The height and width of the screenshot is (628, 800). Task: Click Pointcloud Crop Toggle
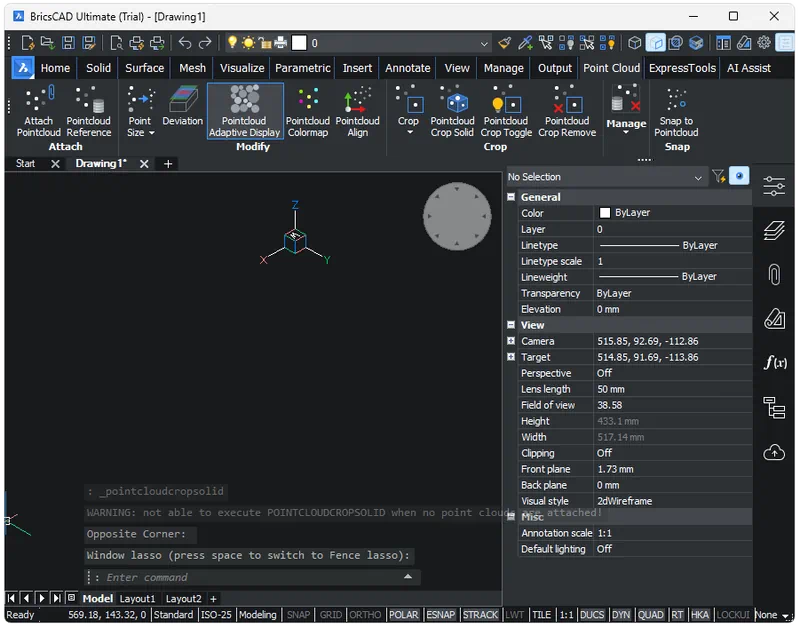pyautogui.click(x=506, y=112)
